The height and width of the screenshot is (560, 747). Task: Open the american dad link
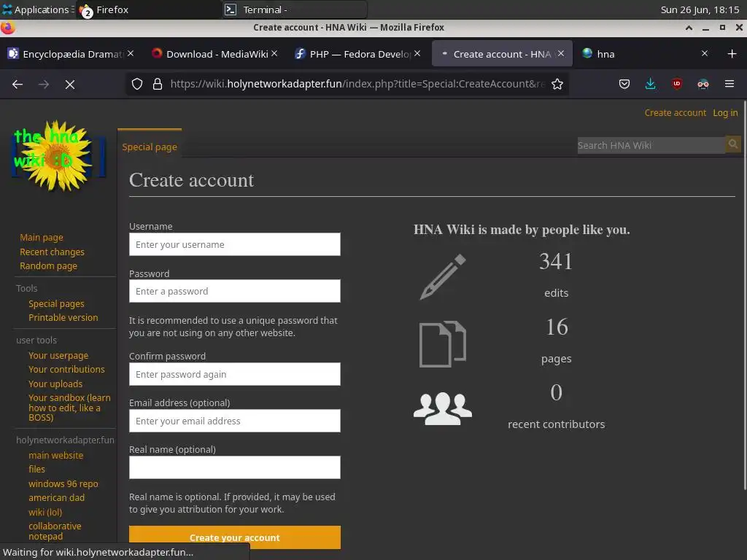point(56,497)
